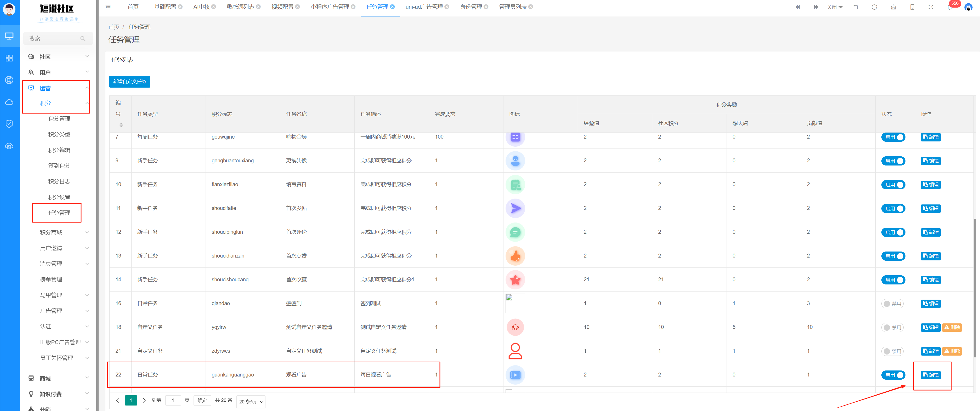The width and height of the screenshot is (980, 411).
Task: Click the shield check icon in the rail
Action: tap(9, 124)
